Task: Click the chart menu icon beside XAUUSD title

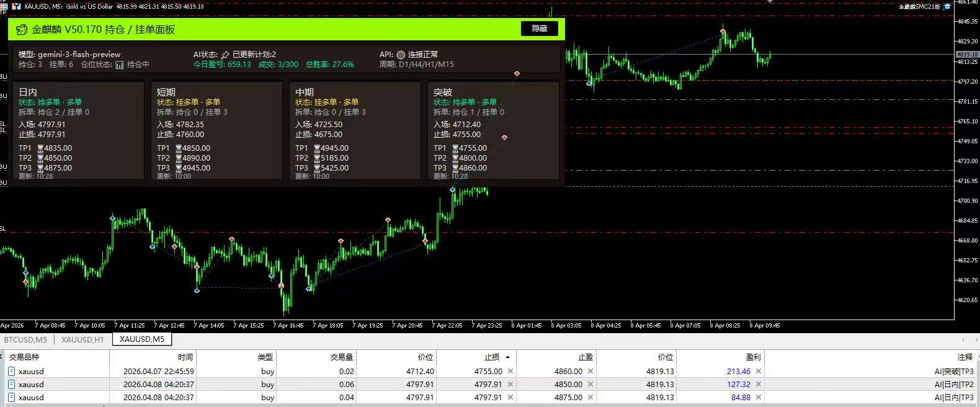Action: [x=4, y=6]
